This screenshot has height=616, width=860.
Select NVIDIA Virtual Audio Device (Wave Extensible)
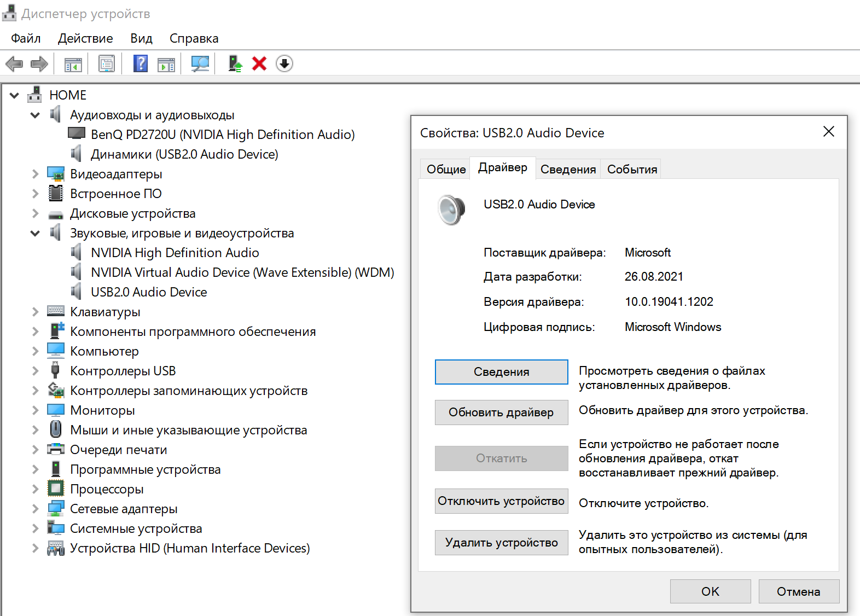click(242, 272)
